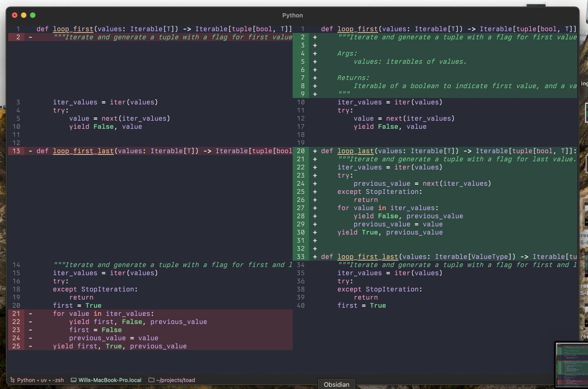The image size is (588, 389).
Task: Click 'Args:' on added line 4
Action: point(347,53)
